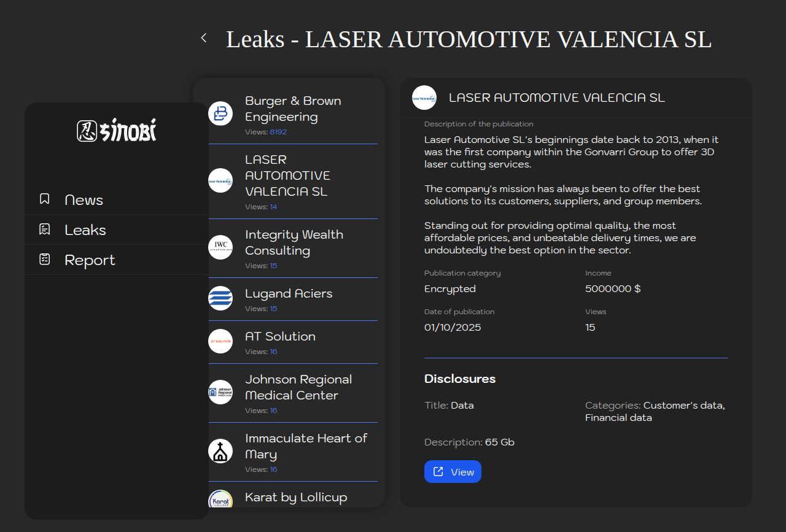Click the striped Lugand Aciers logo
Viewport: 786px width, 532px height.
click(x=220, y=298)
